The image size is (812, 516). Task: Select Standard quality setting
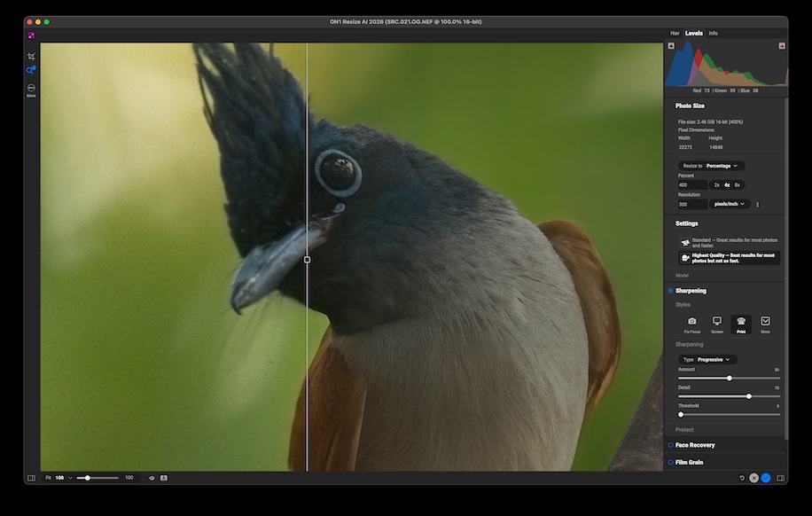click(729, 242)
